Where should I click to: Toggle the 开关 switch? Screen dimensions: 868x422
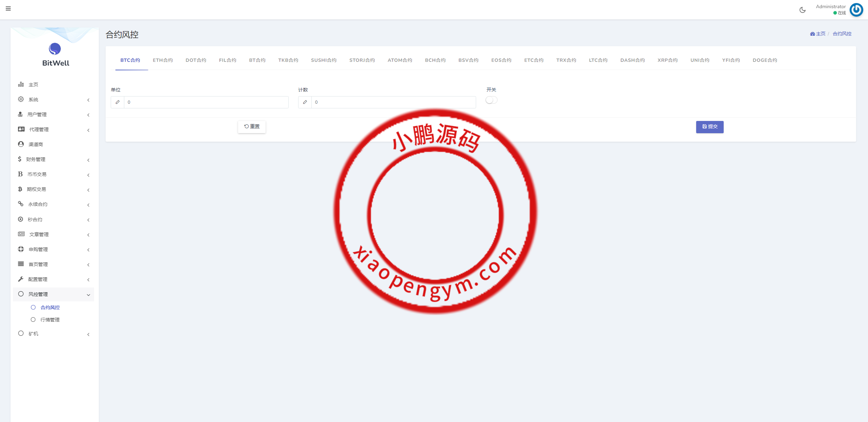[491, 100]
